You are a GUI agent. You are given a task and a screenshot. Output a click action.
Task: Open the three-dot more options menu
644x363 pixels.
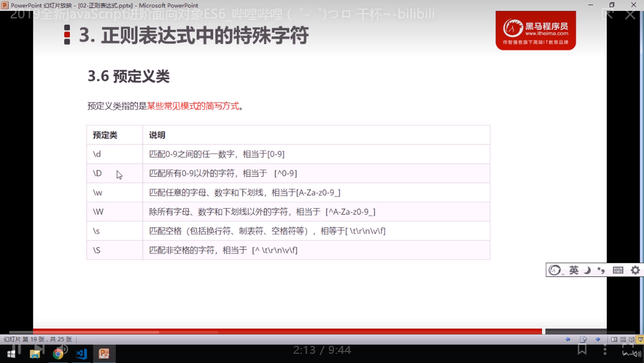tap(605, 349)
